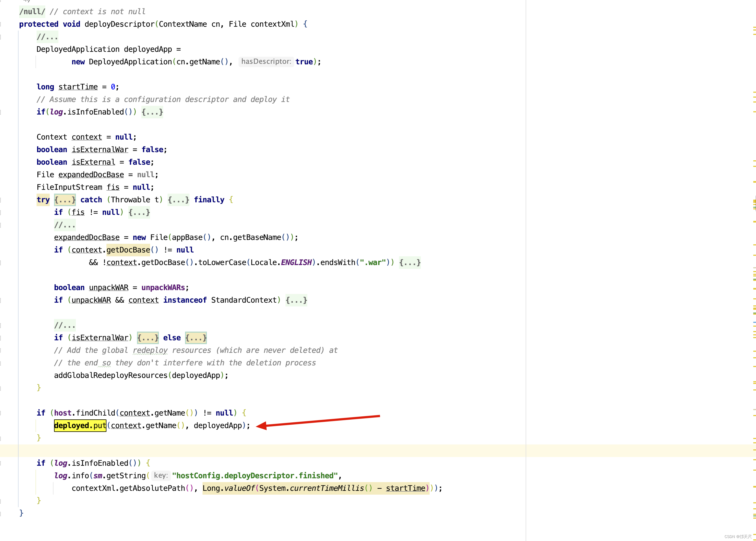Screen dimensions: 756x541
Task: Click the ".war" string literal
Action: [372, 263]
